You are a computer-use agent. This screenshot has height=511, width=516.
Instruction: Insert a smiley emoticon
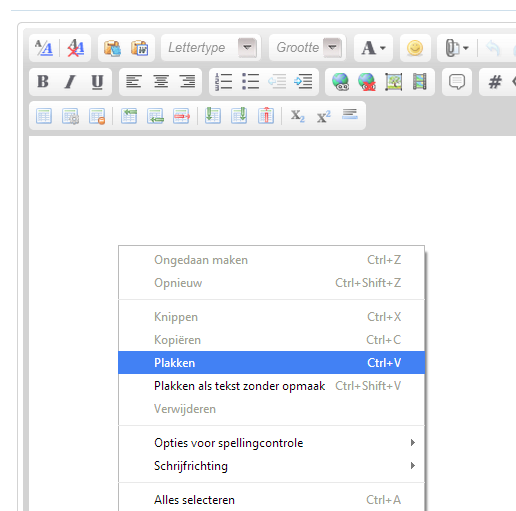coord(415,48)
